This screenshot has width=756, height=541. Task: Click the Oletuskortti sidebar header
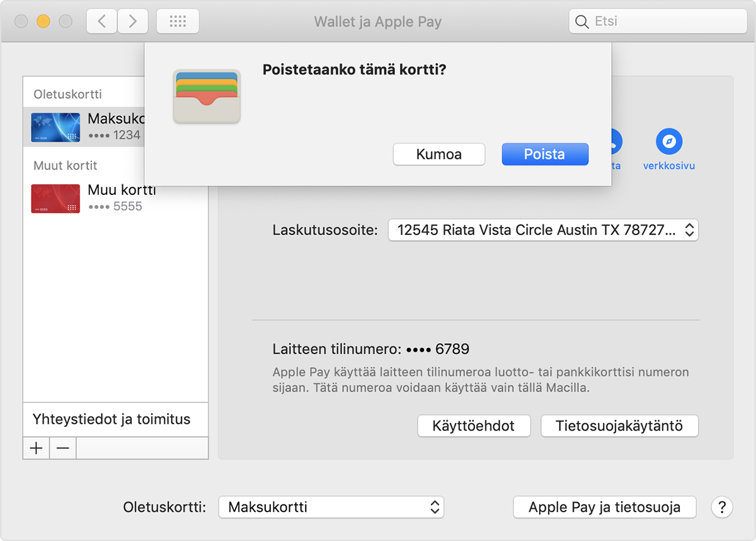click(68, 95)
